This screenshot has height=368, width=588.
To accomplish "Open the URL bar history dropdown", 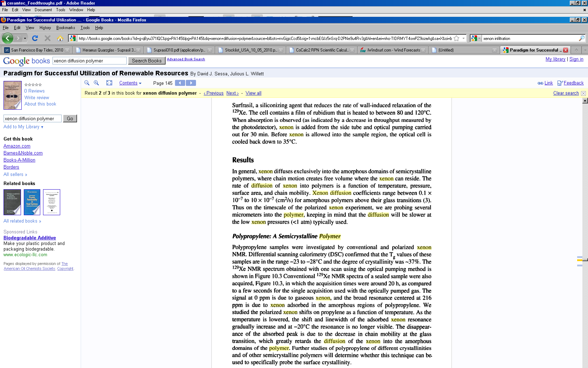I will click(x=464, y=38).
